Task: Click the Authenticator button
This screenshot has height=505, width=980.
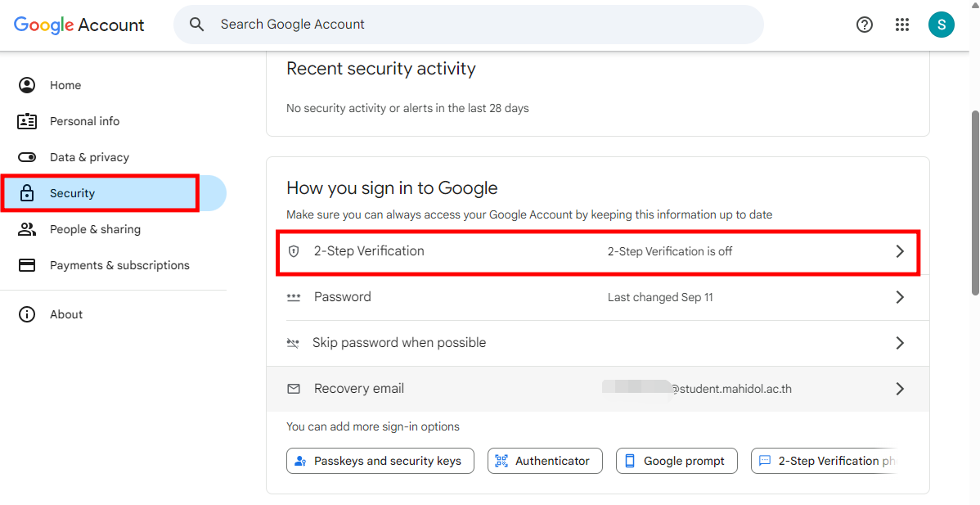Action: point(545,461)
